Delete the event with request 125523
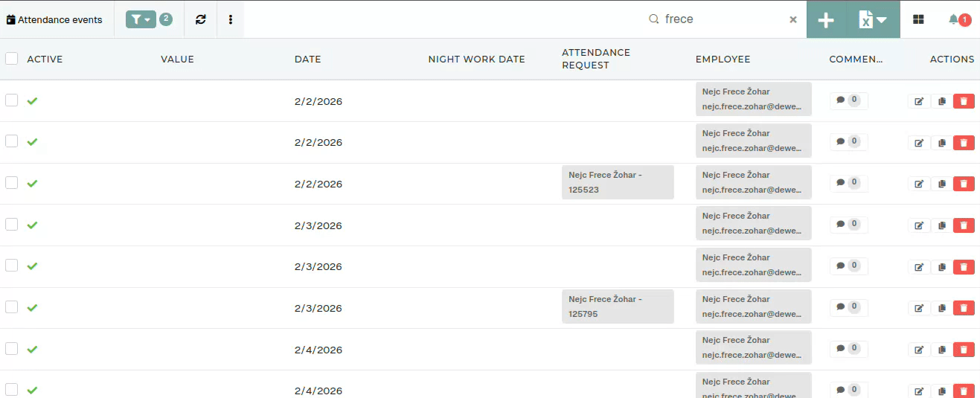Screen dimensions: 980x398 point(964,184)
